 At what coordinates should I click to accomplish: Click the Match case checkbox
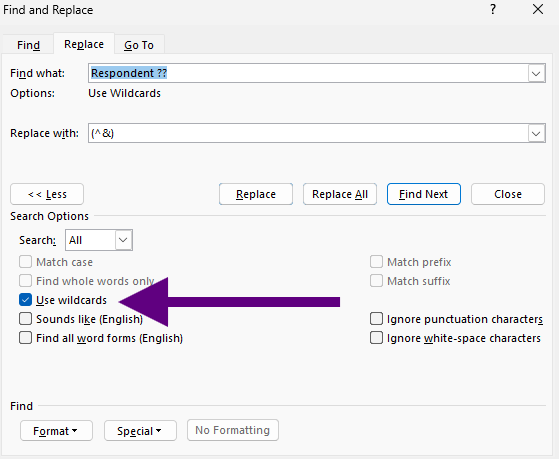25,262
